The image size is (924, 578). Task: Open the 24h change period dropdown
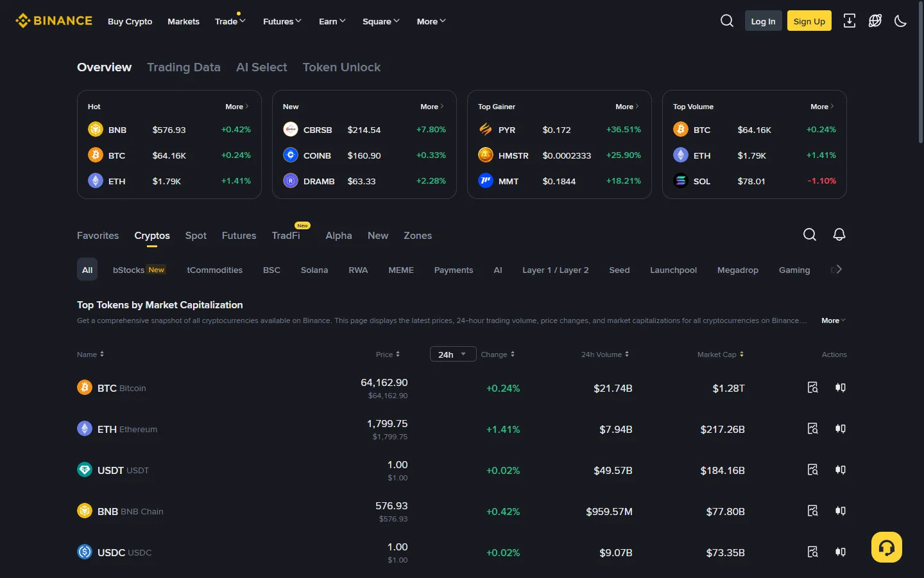click(453, 354)
